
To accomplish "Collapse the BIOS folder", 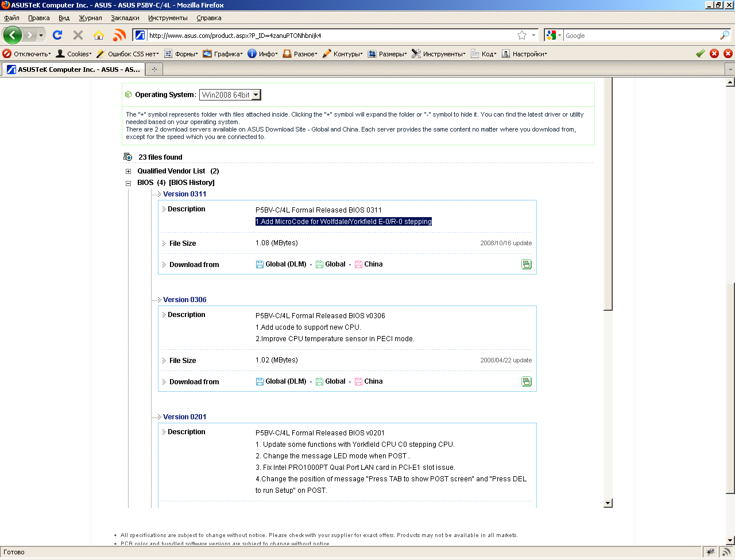I will [x=128, y=183].
